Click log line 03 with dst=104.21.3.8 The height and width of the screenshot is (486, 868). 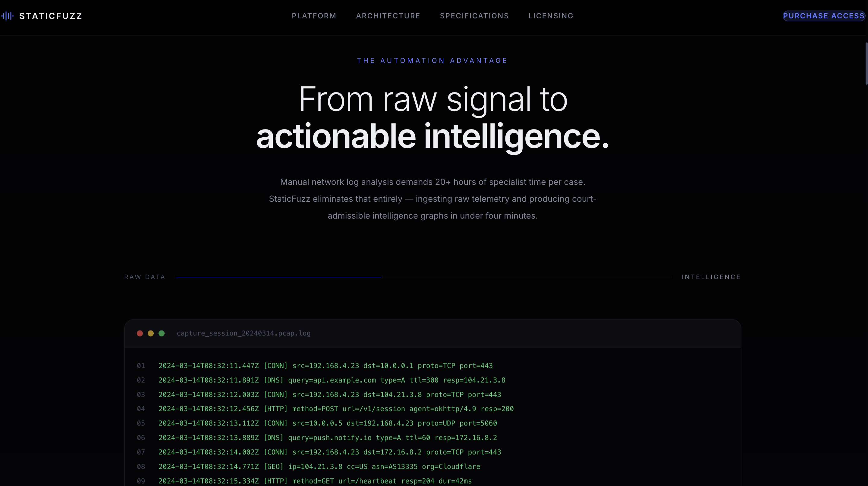330,395
